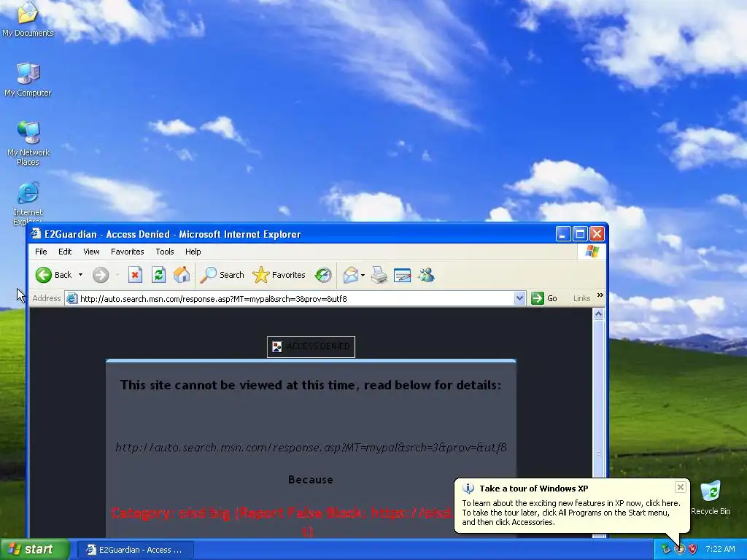747x560 pixels.
Task: Stop page loading with red X icon
Action: coord(135,275)
